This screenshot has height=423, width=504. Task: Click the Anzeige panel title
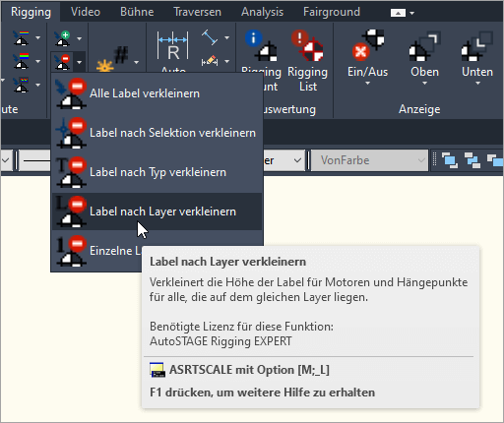[419, 109]
